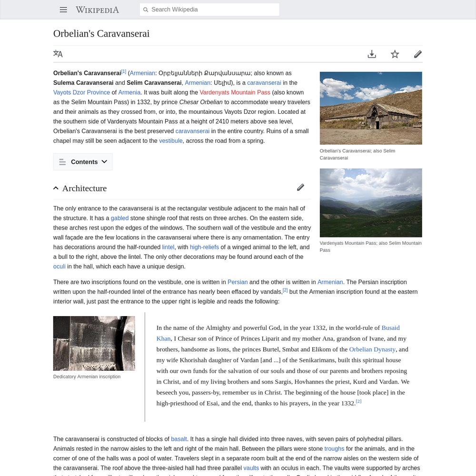The image size is (476, 476).
Task: Follow the Vayots Dzor Province link
Action: click(82, 93)
